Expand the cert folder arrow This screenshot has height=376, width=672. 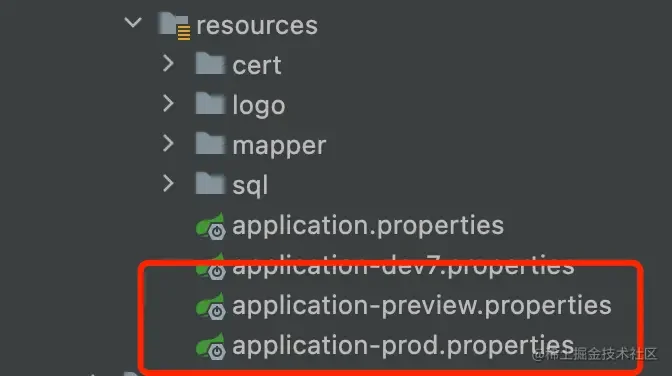click(168, 63)
